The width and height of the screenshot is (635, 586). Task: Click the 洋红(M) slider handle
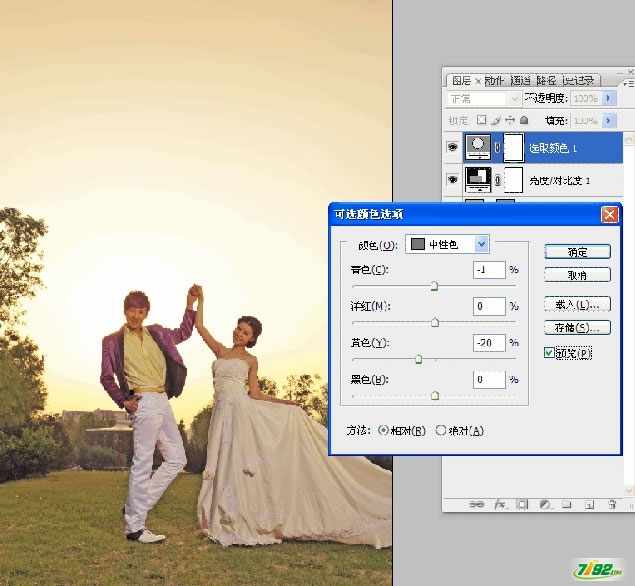pyautogui.click(x=435, y=322)
